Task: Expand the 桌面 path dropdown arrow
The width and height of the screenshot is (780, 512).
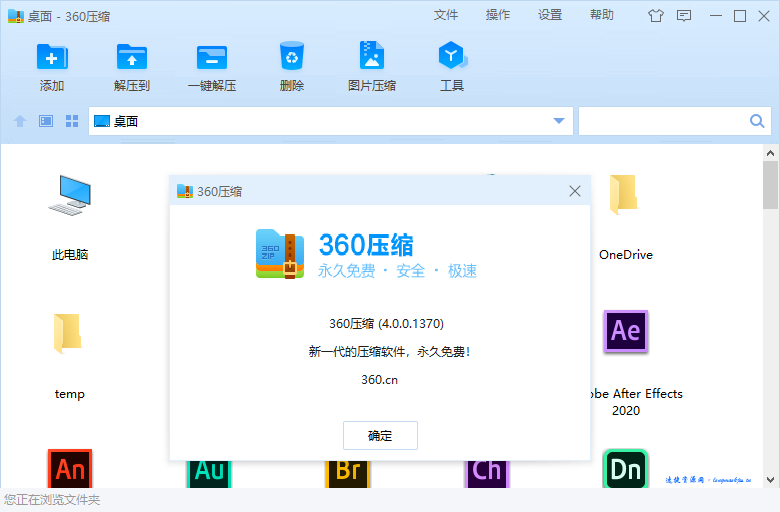Action: (x=559, y=121)
